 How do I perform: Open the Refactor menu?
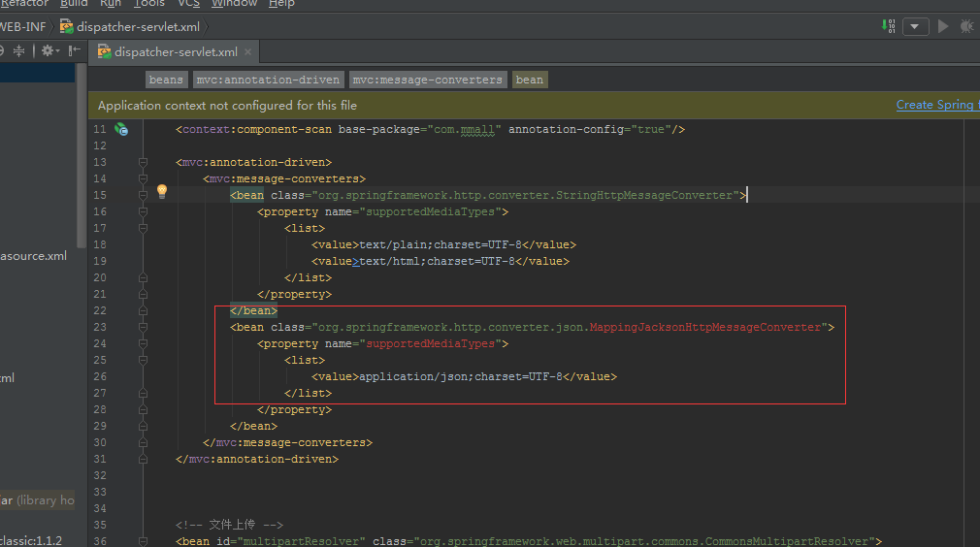tap(25, 3)
